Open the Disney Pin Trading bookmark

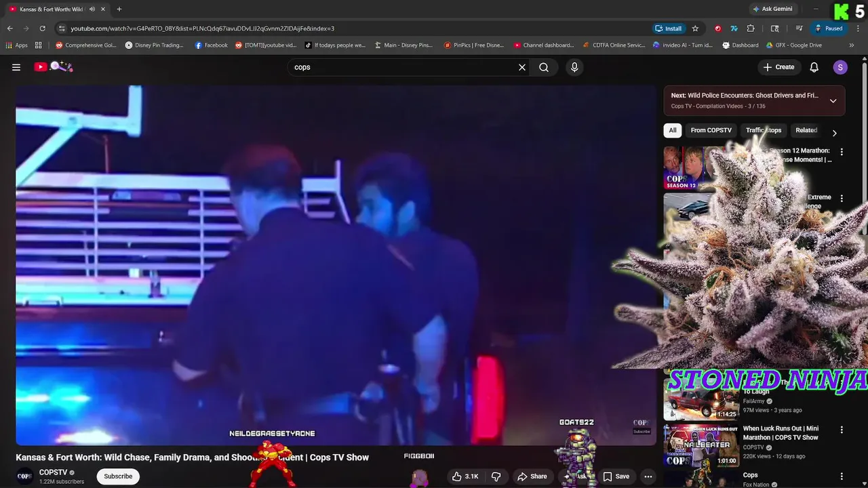[x=155, y=45]
